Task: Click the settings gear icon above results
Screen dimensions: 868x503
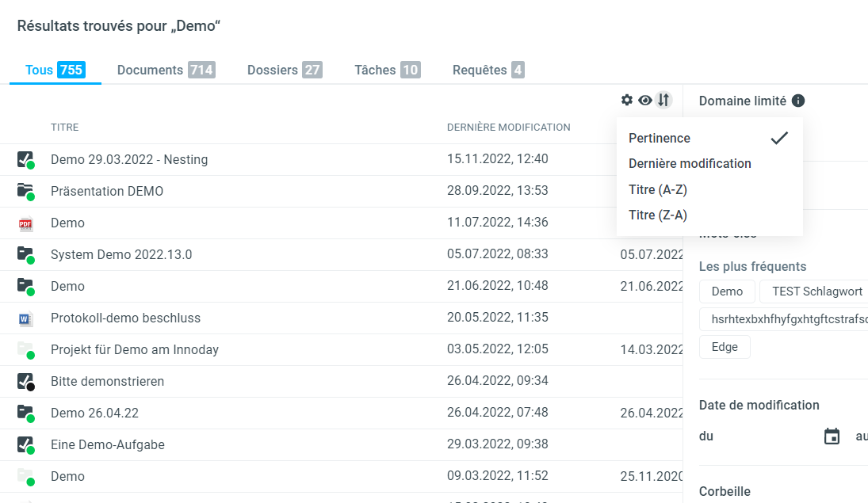Action: click(x=627, y=100)
